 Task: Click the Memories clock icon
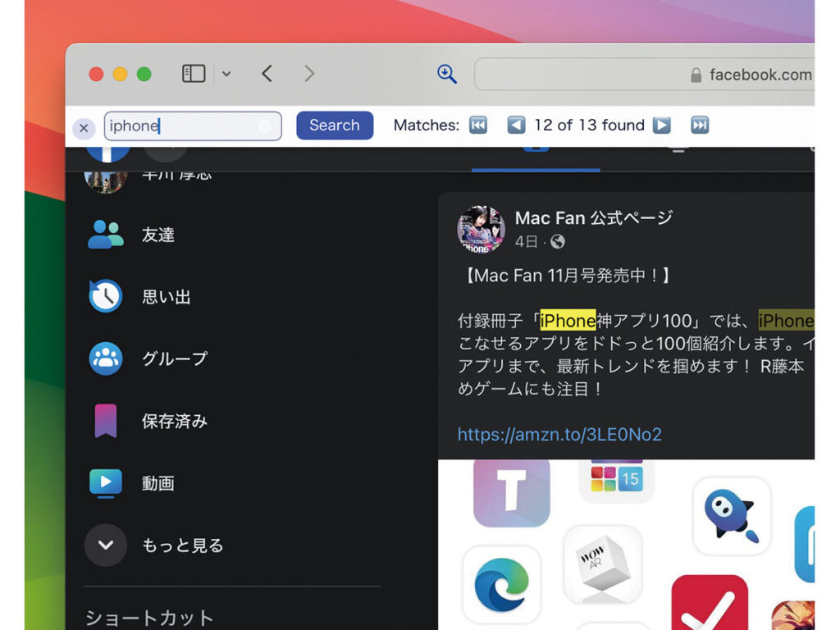(106, 295)
